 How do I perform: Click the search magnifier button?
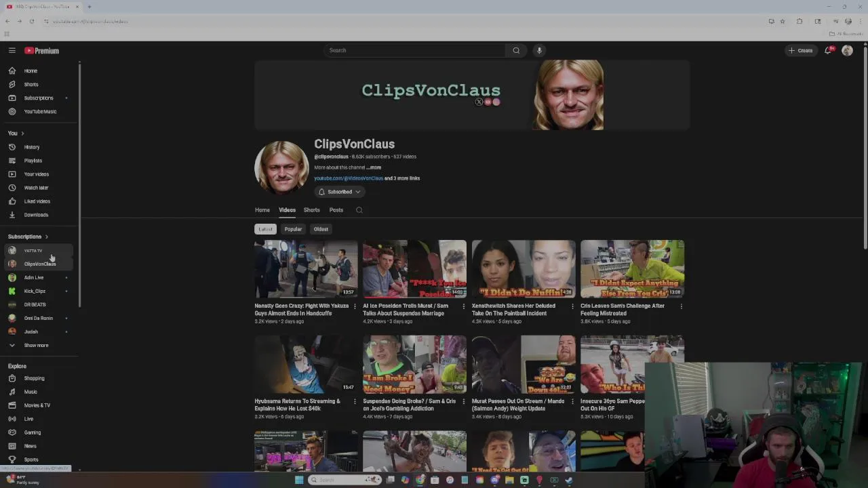[516, 50]
